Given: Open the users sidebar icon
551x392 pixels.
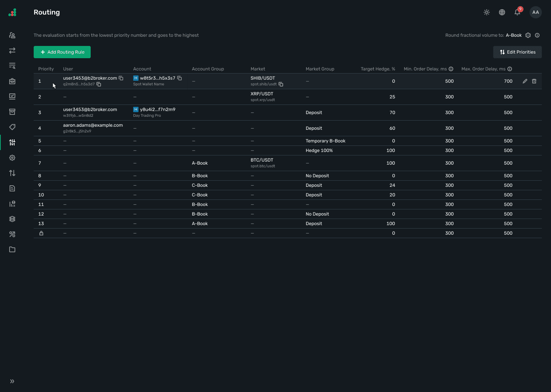Looking at the screenshot, I should coord(12,35).
